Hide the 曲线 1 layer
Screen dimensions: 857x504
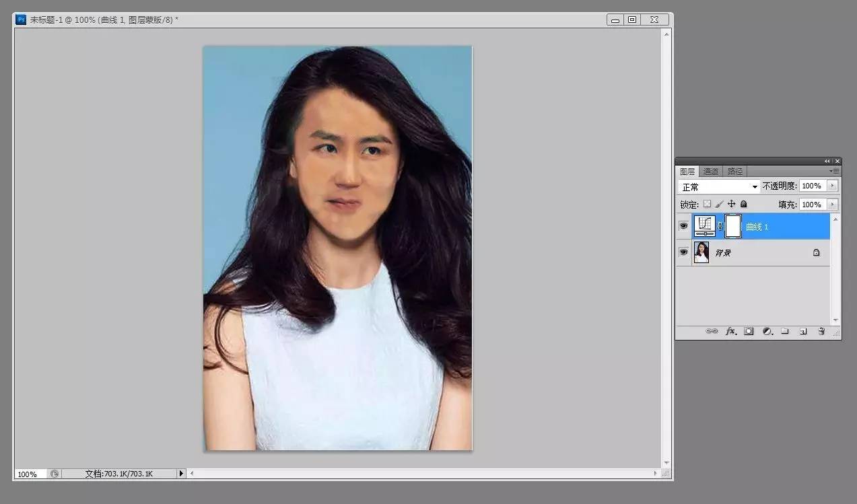(683, 227)
